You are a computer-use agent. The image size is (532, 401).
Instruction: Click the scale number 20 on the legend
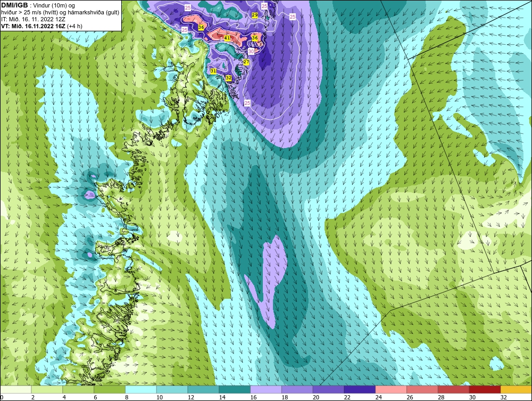point(316,397)
